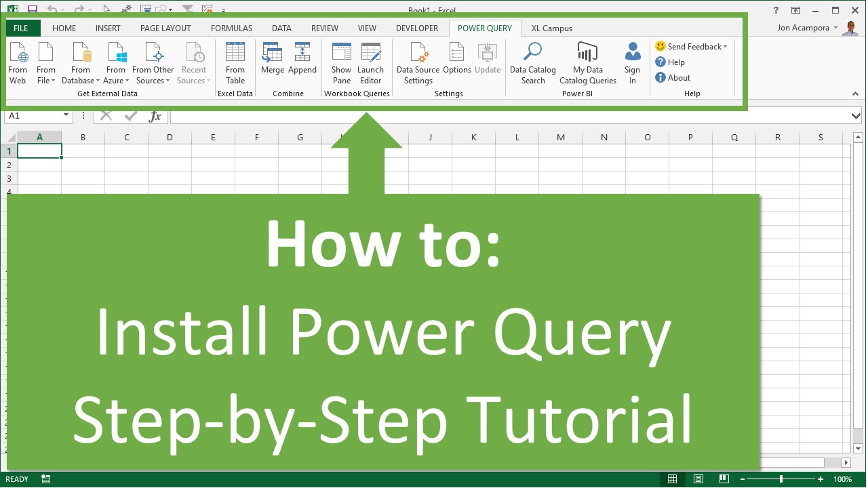Cancel the entry with formula bar X icon
The width and height of the screenshot is (868, 488).
[x=106, y=116]
